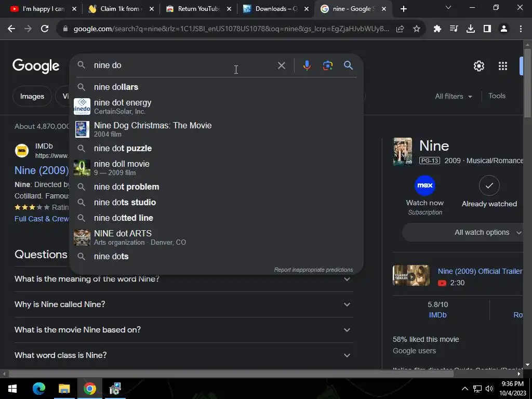The height and width of the screenshot is (399, 532).
Task: Select suggestion "nine dotted line"
Action: pos(216,218)
